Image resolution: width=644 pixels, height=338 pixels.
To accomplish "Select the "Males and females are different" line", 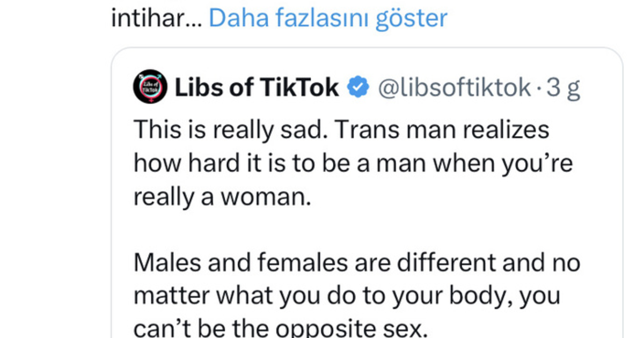I will (x=356, y=263).
